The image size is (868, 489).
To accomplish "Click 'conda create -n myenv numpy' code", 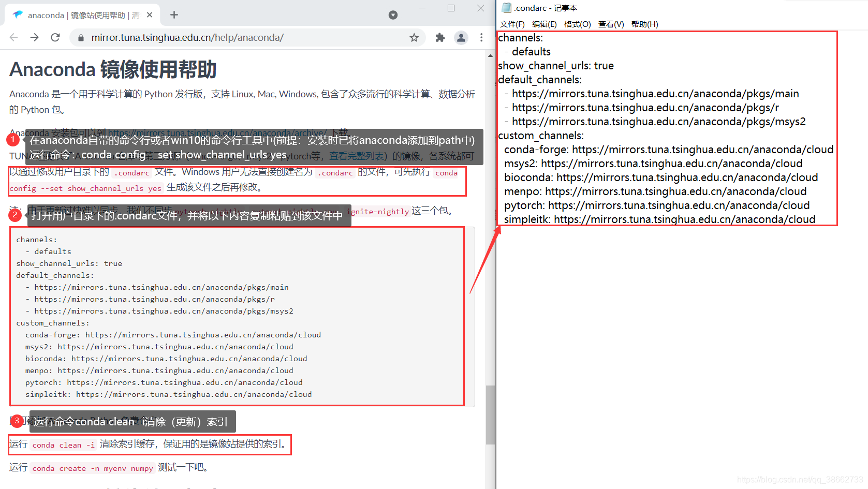I will coord(93,468).
